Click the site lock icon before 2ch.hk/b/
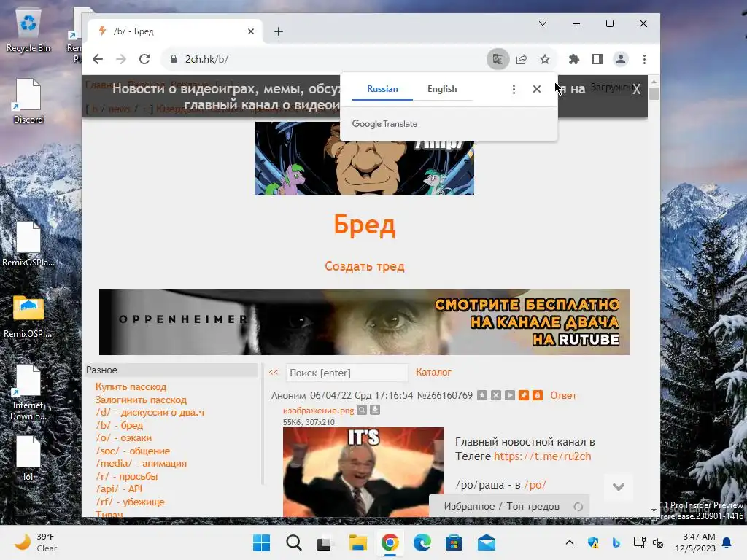This screenshot has width=747, height=560. 174,59
